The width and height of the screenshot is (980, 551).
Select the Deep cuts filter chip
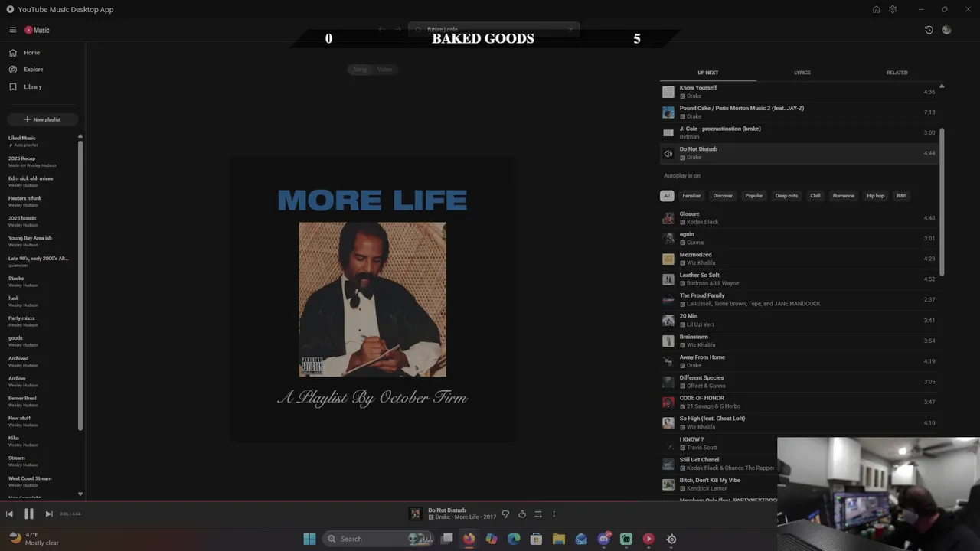[786, 196]
